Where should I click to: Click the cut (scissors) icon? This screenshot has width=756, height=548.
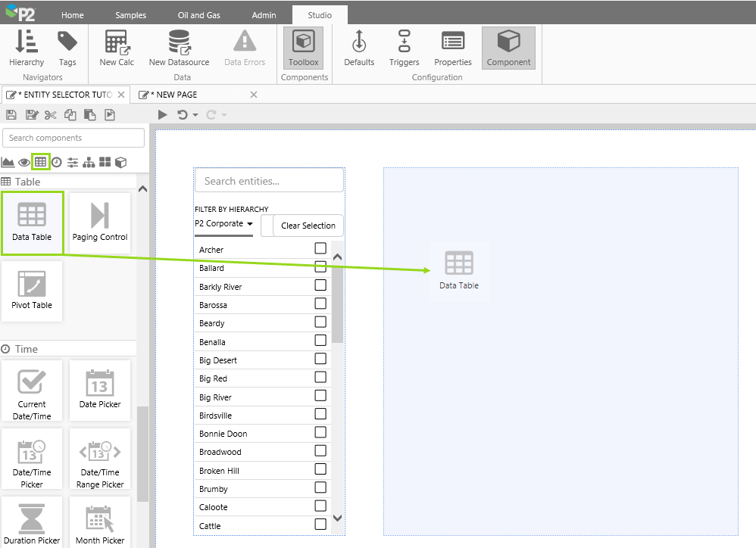pyautogui.click(x=51, y=115)
